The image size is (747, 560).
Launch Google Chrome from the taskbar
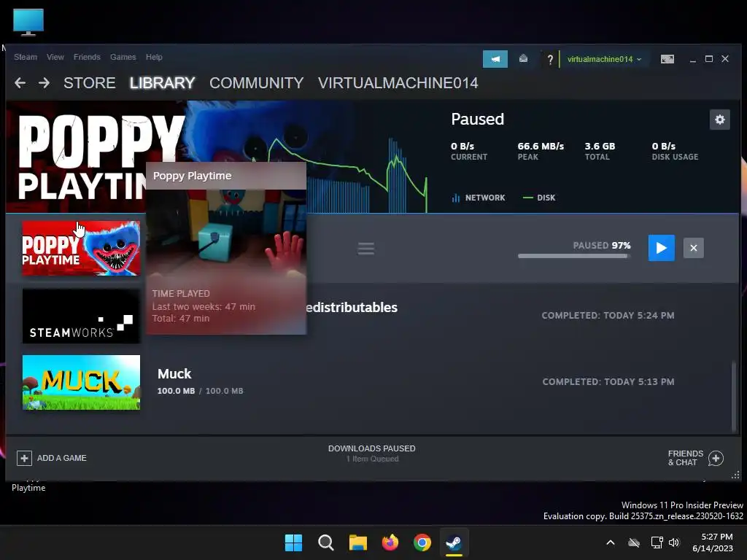[422, 542]
